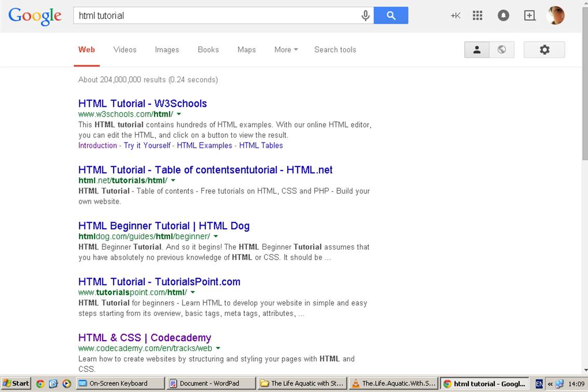Click the www.w3schools.com/html/ green URL
The height and width of the screenshot is (392, 588).
(x=125, y=114)
